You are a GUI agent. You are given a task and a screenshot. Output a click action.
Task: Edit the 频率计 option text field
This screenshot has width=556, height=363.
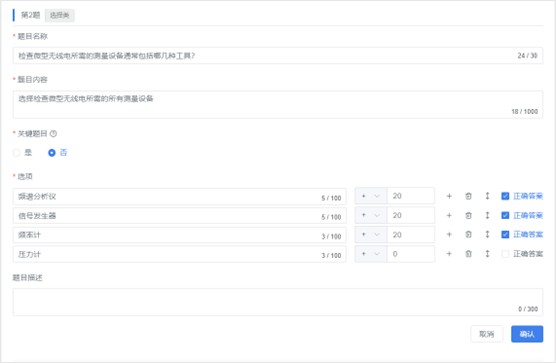click(179, 235)
